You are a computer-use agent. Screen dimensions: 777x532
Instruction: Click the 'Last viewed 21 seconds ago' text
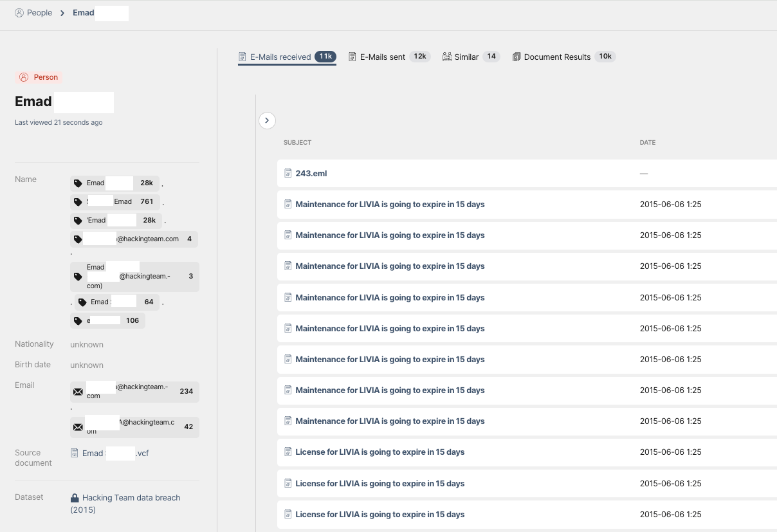point(59,122)
